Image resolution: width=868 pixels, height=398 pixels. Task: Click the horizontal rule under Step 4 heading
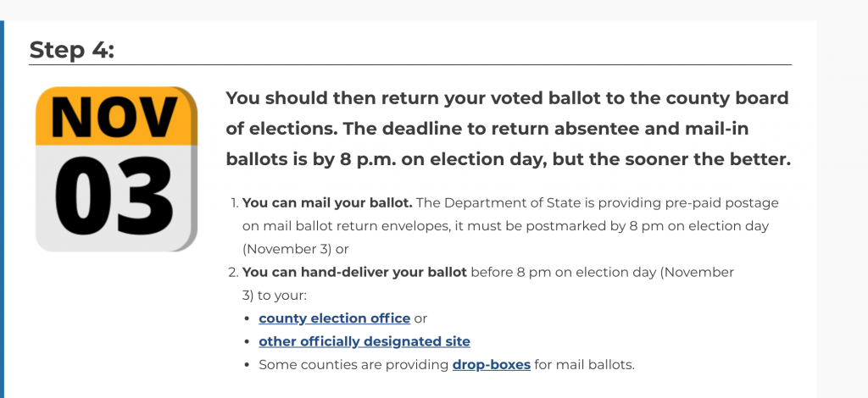(x=410, y=64)
